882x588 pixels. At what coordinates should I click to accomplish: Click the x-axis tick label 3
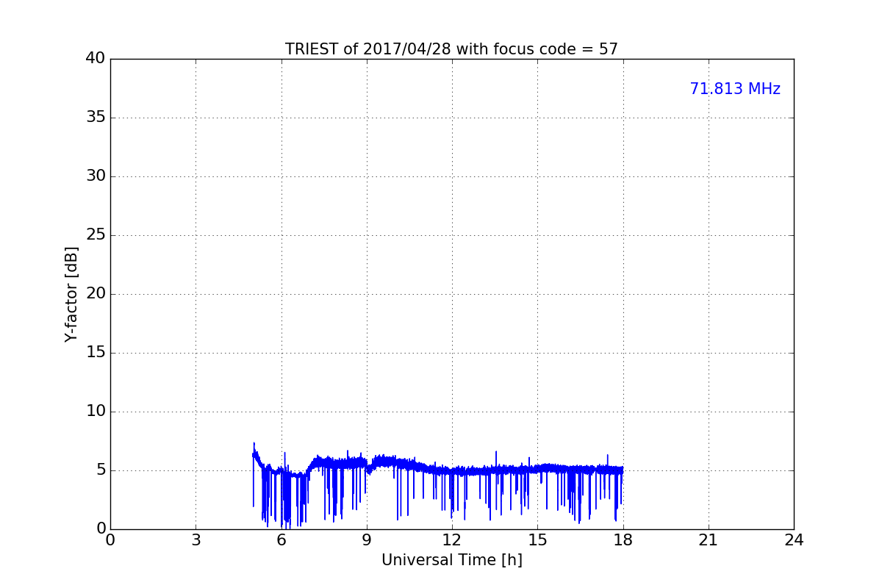196,540
